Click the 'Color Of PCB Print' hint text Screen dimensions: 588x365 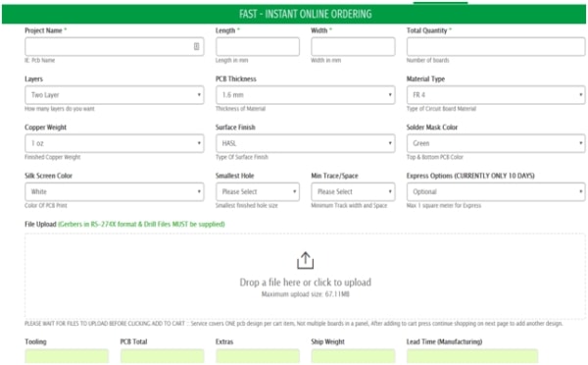pos(46,206)
